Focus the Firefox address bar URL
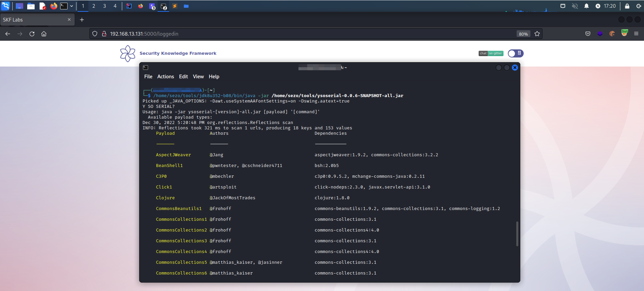The width and height of the screenshot is (644, 291). click(144, 34)
